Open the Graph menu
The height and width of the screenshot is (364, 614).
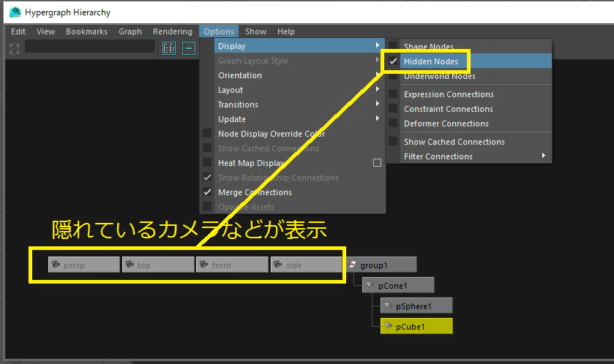pos(130,31)
